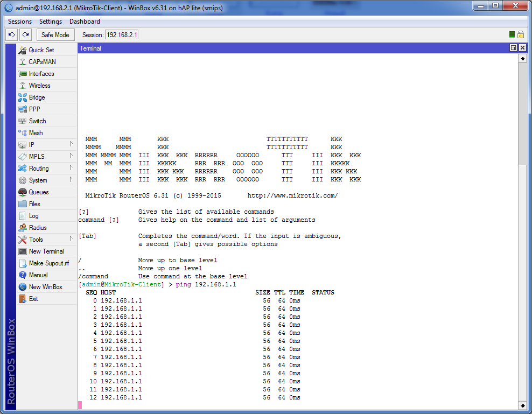Open the PPP menu icon

pyautogui.click(x=23, y=109)
